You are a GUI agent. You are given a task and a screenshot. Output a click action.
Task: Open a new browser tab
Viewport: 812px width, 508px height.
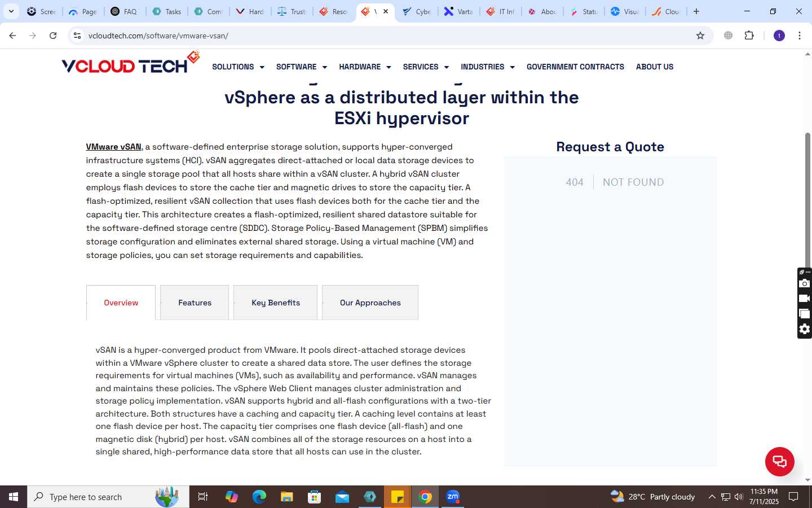pyautogui.click(x=696, y=11)
